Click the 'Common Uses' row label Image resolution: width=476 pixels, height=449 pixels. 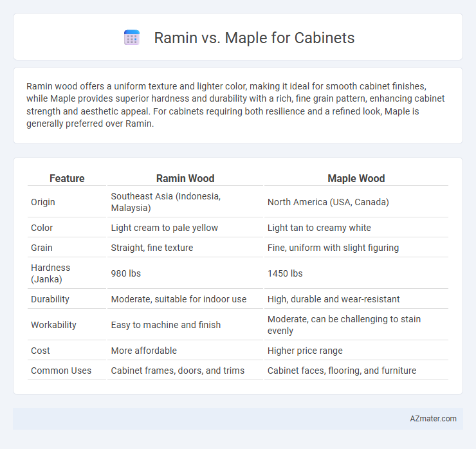coord(61,371)
